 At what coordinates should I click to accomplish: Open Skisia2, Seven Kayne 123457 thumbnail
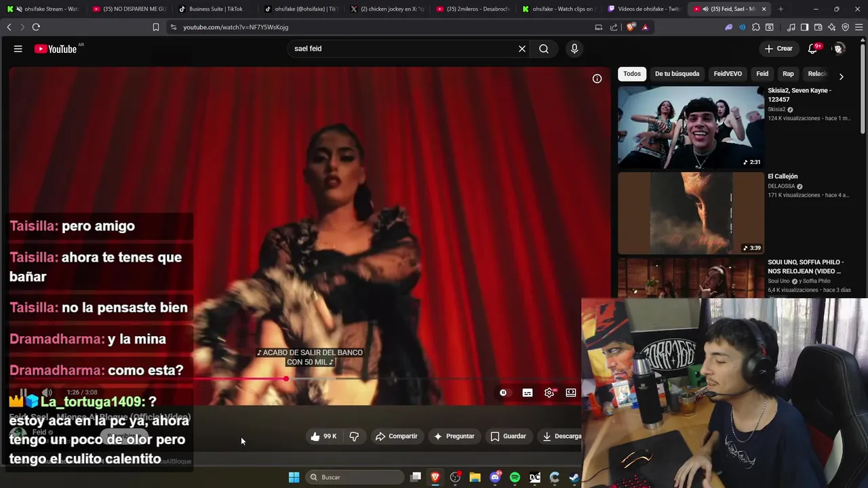pyautogui.click(x=690, y=127)
